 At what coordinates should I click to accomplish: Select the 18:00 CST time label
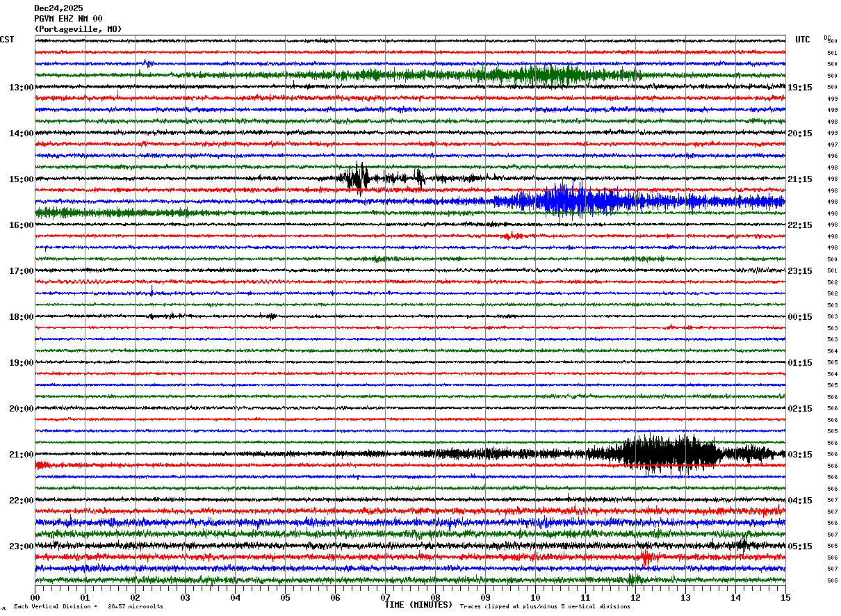pyautogui.click(x=21, y=317)
